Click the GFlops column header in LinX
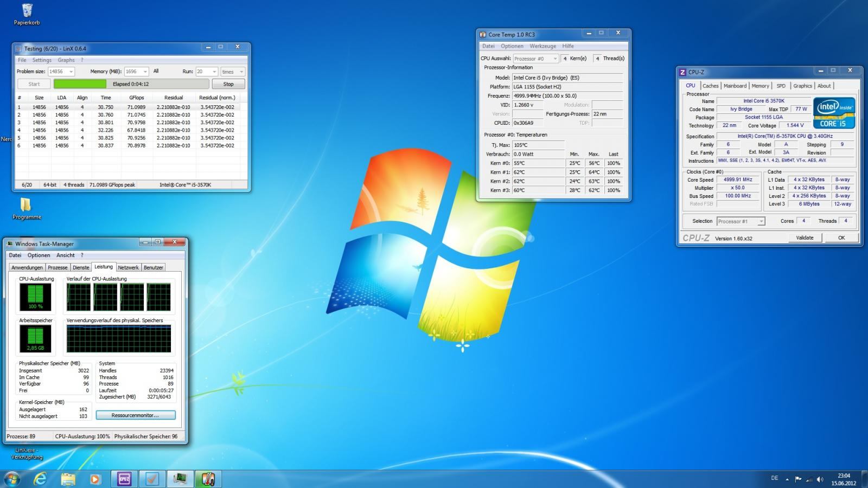 click(137, 98)
